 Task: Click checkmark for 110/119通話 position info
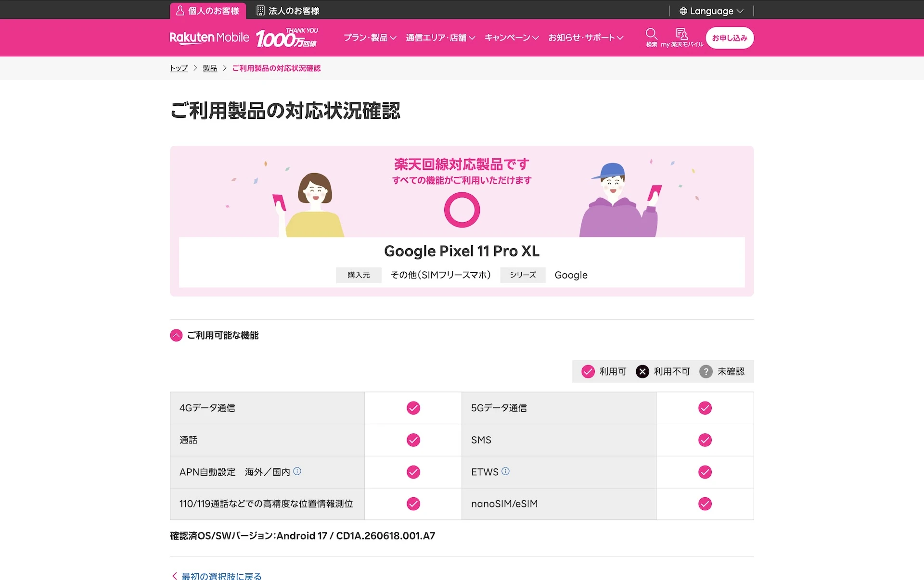coord(413,504)
